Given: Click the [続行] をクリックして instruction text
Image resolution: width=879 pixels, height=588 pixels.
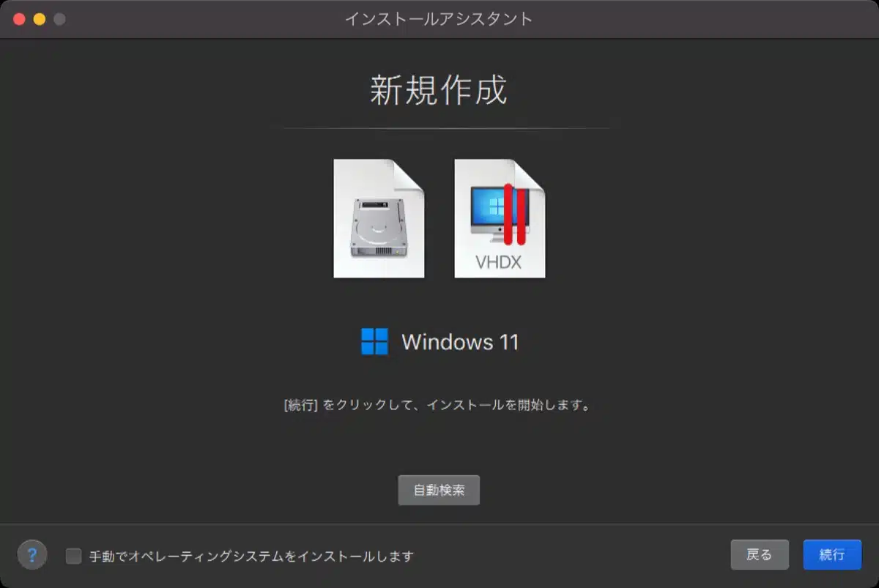Looking at the screenshot, I should 437,405.
